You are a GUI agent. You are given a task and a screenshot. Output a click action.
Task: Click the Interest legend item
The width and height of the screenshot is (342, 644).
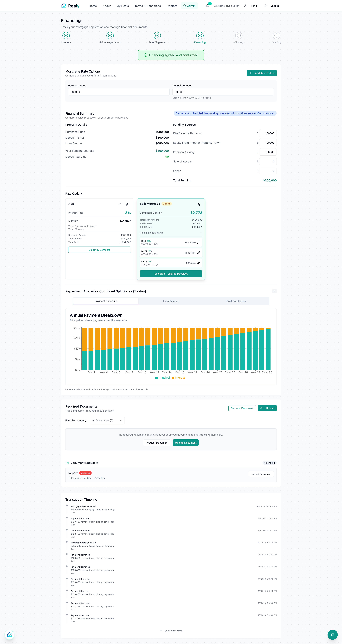pos(178,378)
